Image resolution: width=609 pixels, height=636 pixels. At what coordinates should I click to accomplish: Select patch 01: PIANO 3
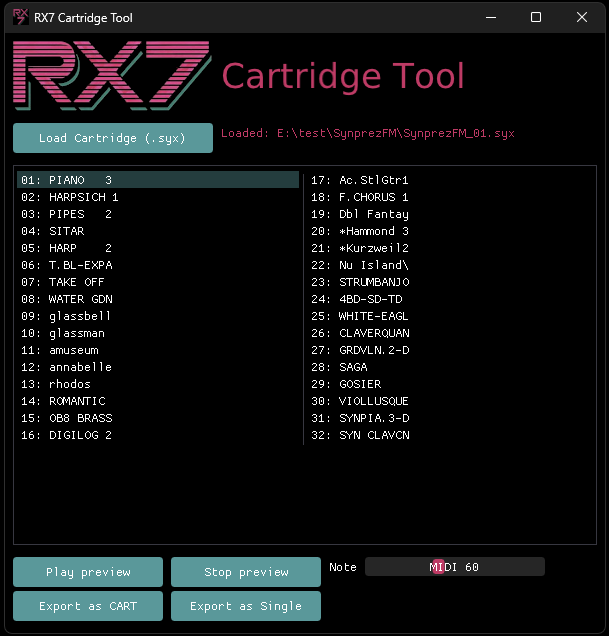click(158, 180)
